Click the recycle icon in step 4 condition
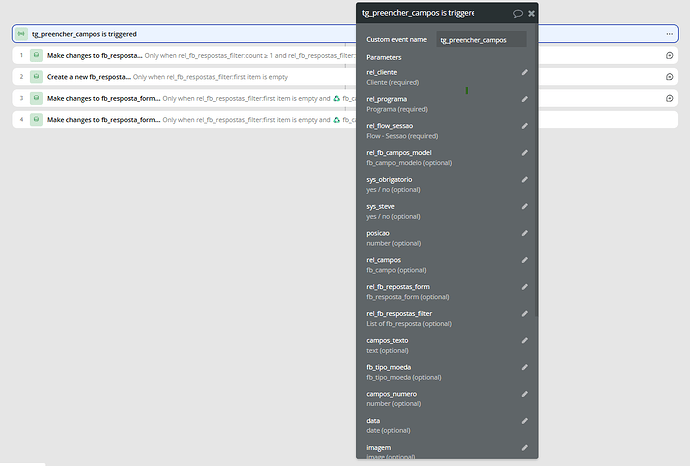The width and height of the screenshot is (690, 466). click(x=337, y=120)
